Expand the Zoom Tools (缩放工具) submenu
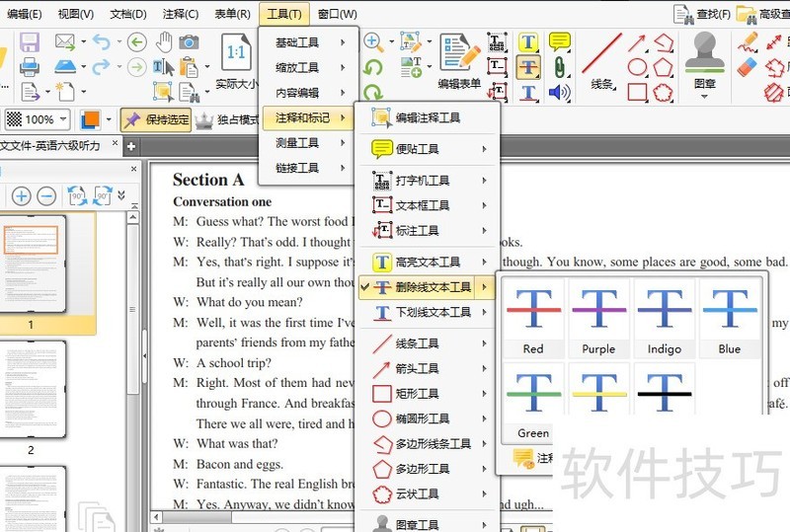790x532 pixels. (308, 67)
